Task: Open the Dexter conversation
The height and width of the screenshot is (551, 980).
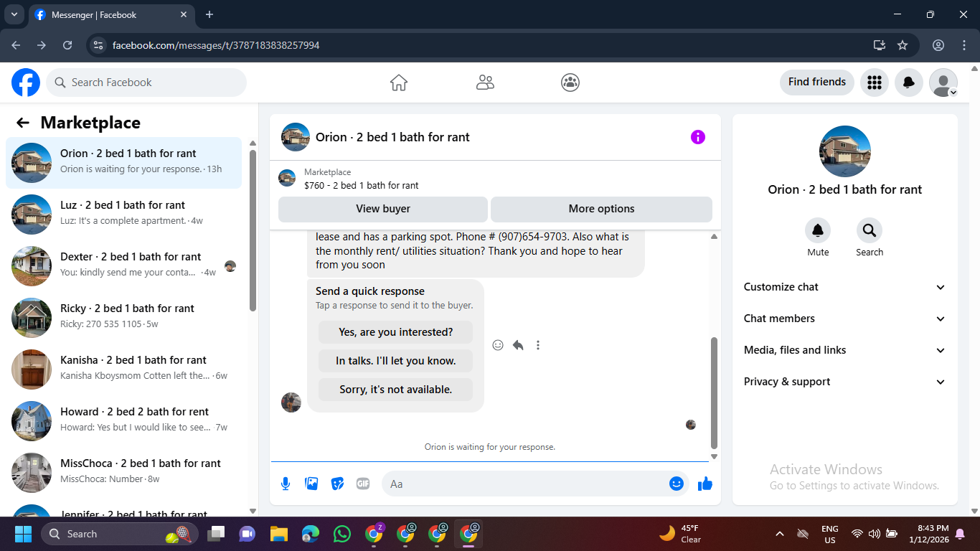Action: [123, 266]
